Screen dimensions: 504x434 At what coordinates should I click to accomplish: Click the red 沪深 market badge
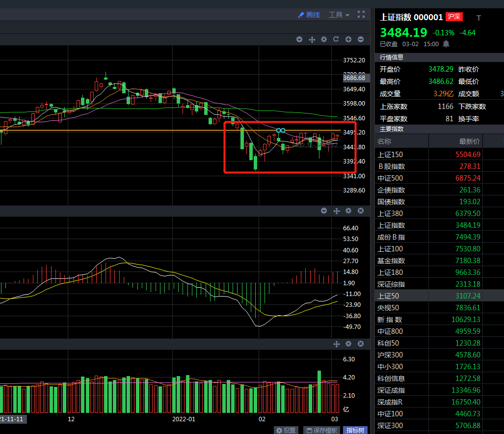pyautogui.click(x=454, y=17)
